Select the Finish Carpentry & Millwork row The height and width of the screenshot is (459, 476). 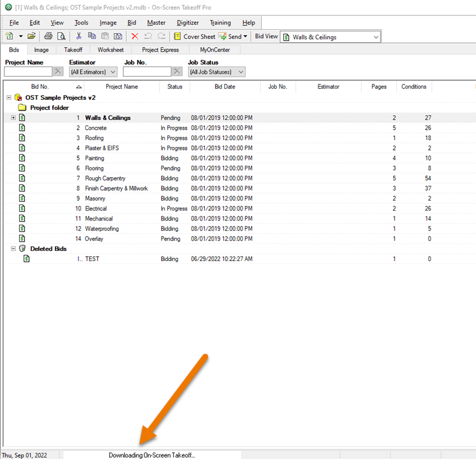click(x=240, y=188)
